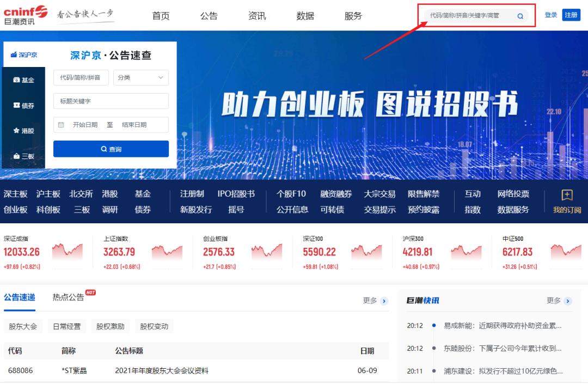Toggle the 股东大会 announcement filter
Screen dimensions: 588x384
(23, 326)
